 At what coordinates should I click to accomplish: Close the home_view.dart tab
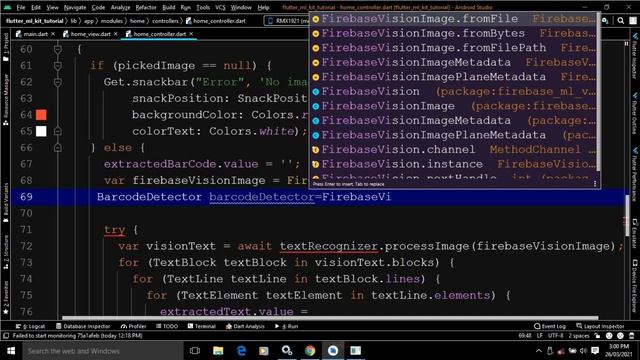point(116,34)
